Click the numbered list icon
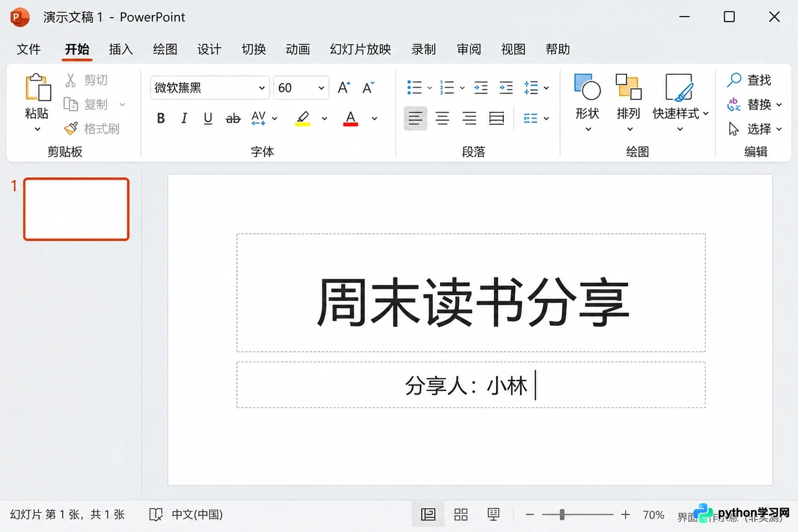The width and height of the screenshot is (798, 532). pos(447,88)
